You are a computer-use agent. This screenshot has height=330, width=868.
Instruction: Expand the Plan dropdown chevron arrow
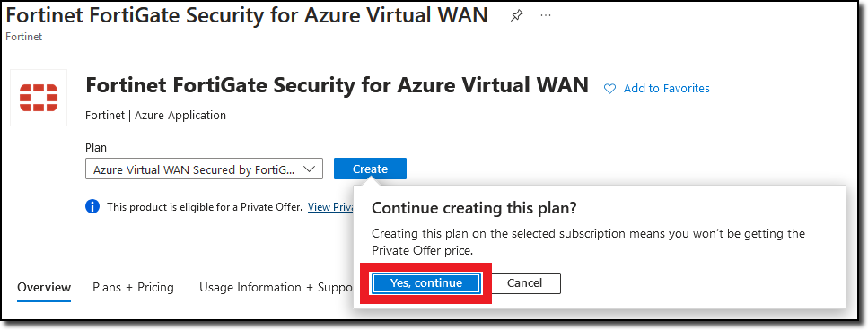click(309, 169)
